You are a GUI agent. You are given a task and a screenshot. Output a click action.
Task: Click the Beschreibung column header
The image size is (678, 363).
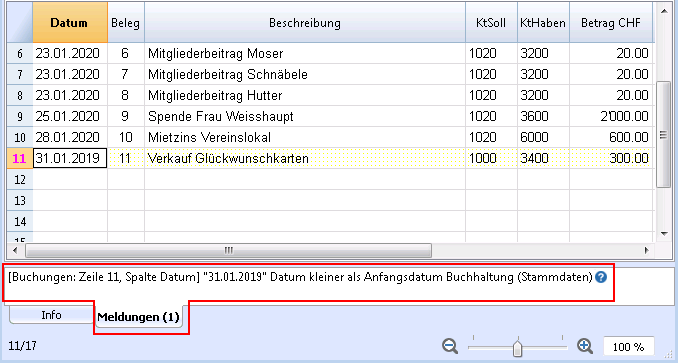coord(305,22)
